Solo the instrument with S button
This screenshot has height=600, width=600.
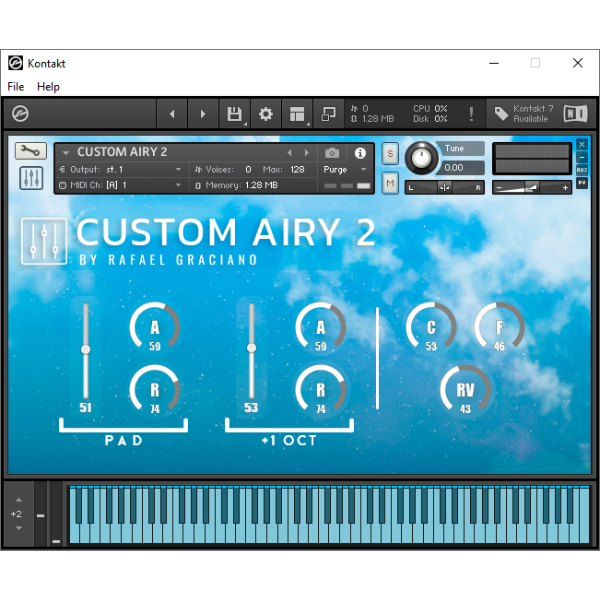pos(390,153)
